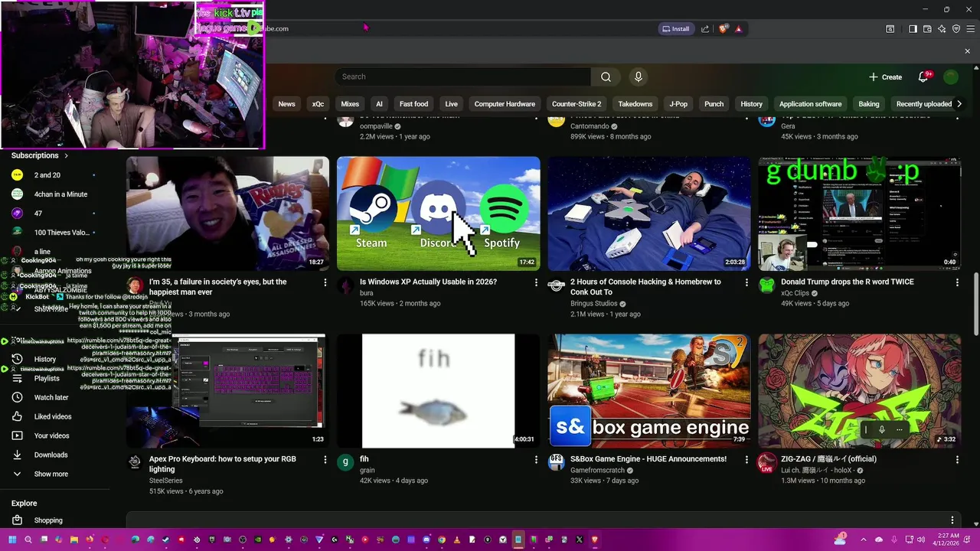Open options menu for Console Hacking video

click(746, 282)
